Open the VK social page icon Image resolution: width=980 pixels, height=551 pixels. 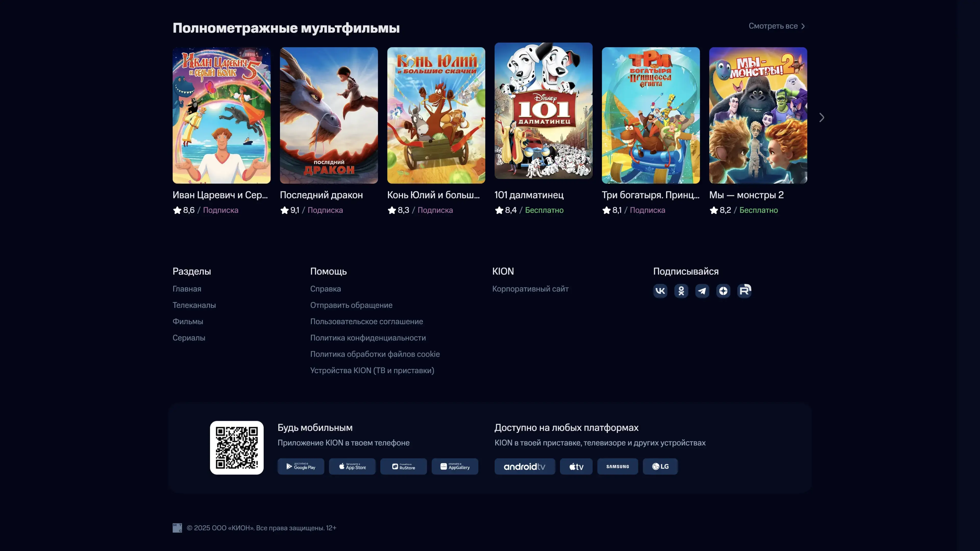coord(660,291)
